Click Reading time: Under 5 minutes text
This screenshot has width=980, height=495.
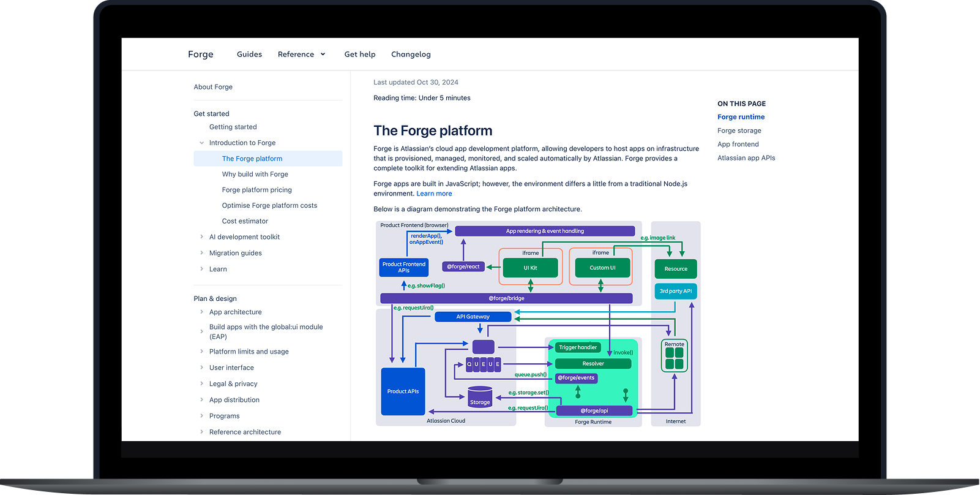pos(422,98)
